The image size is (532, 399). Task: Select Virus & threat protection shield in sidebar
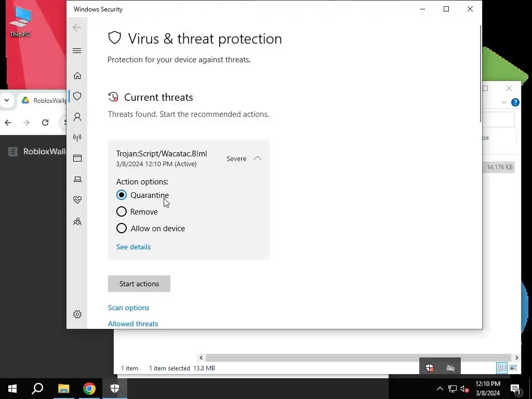click(77, 96)
